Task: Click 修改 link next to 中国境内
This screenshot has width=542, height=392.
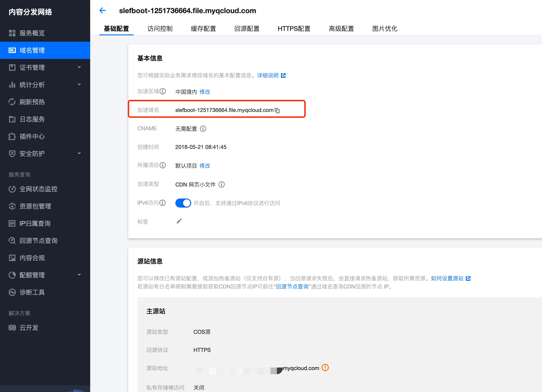Action: (205, 92)
